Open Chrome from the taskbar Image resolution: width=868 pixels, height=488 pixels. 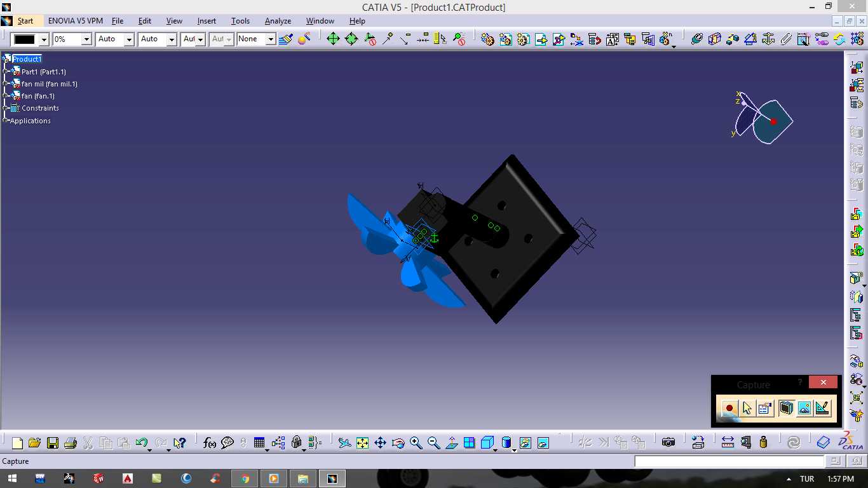245,478
